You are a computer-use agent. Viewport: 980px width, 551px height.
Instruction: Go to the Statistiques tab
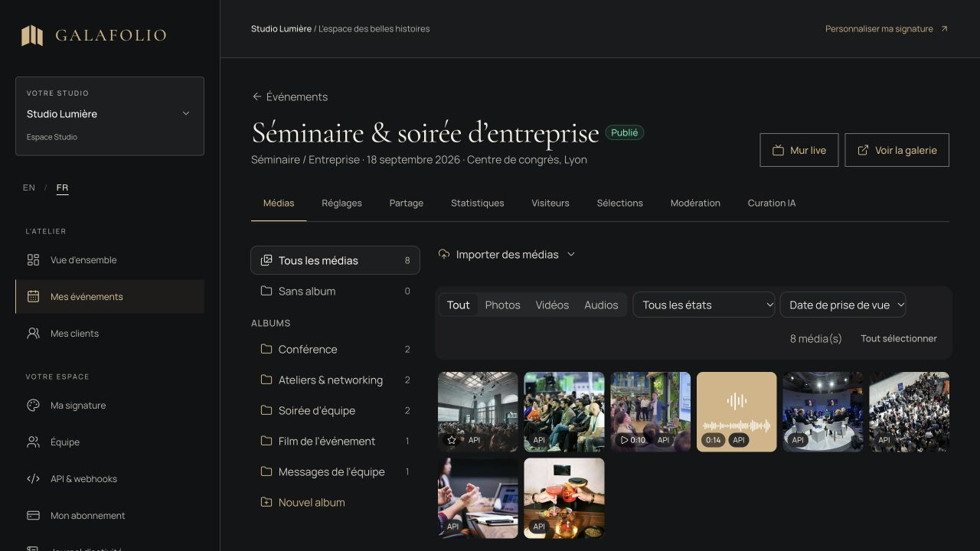point(477,204)
